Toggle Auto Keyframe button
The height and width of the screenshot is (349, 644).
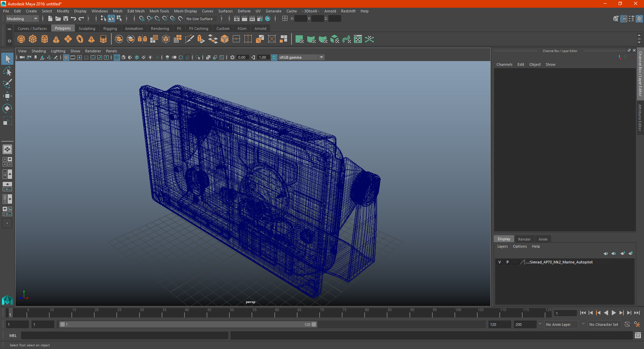coord(627,325)
